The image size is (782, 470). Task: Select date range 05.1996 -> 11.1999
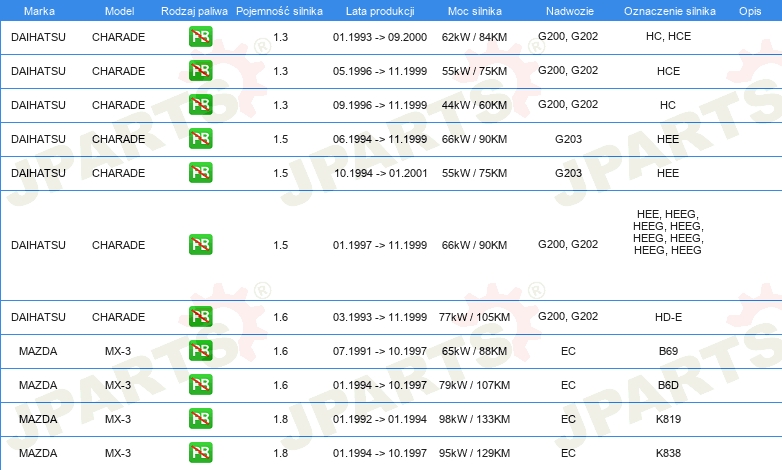(380, 71)
